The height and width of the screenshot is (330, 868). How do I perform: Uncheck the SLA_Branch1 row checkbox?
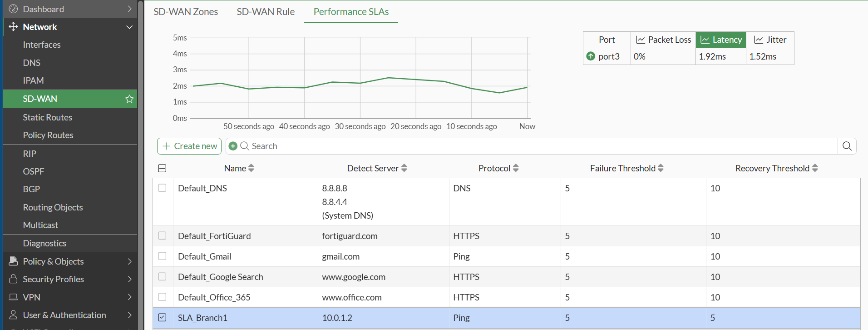162,317
